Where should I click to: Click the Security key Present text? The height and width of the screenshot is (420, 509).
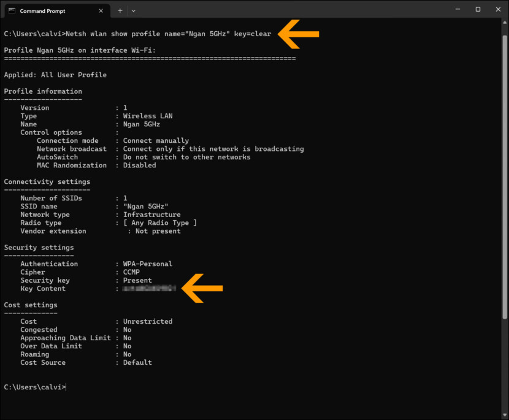click(137, 280)
